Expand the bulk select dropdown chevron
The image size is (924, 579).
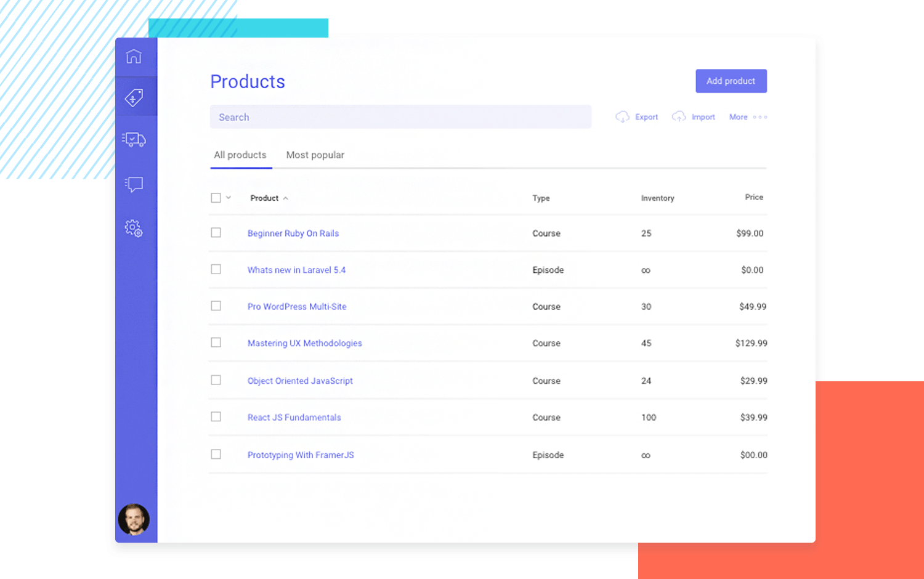[229, 198]
